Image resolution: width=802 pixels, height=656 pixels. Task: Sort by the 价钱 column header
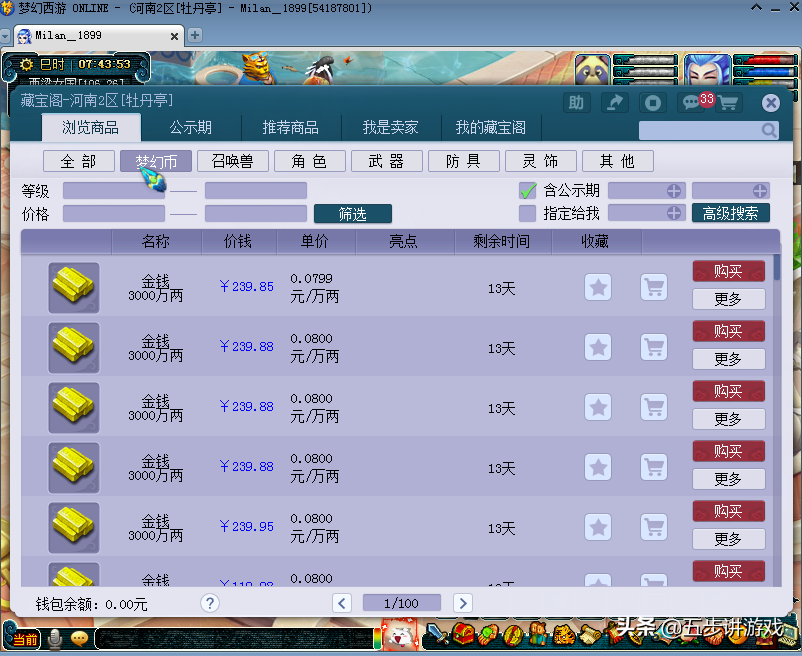[238, 241]
